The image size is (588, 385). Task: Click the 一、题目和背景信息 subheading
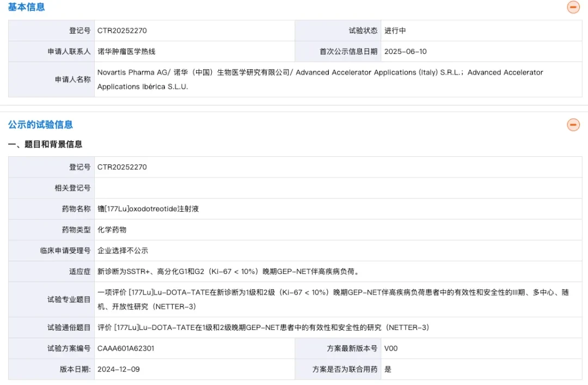(x=45, y=144)
